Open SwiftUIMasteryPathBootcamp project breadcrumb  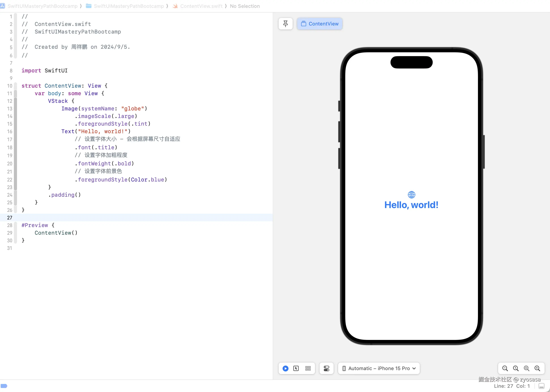click(x=42, y=6)
